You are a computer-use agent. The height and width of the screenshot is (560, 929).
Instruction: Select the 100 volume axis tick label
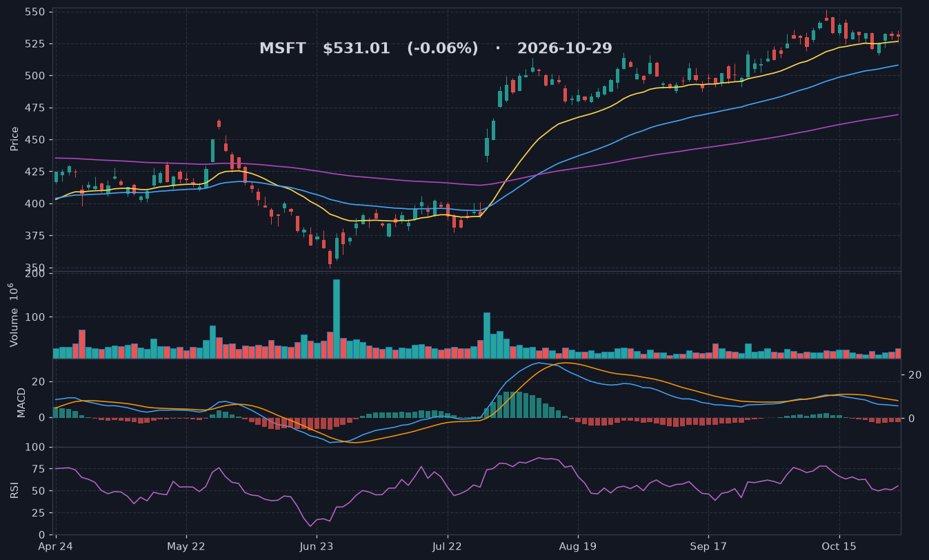click(36, 317)
